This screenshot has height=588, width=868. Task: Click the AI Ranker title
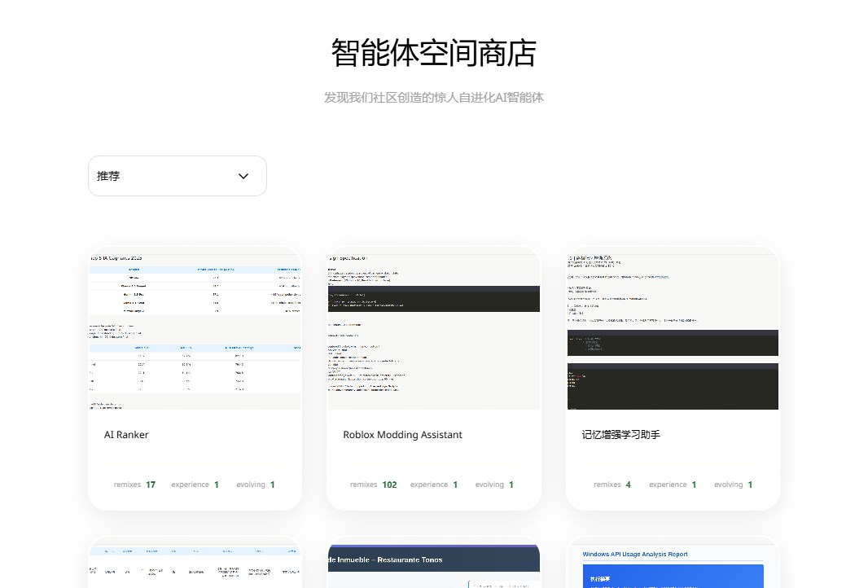tap(126, 435)
